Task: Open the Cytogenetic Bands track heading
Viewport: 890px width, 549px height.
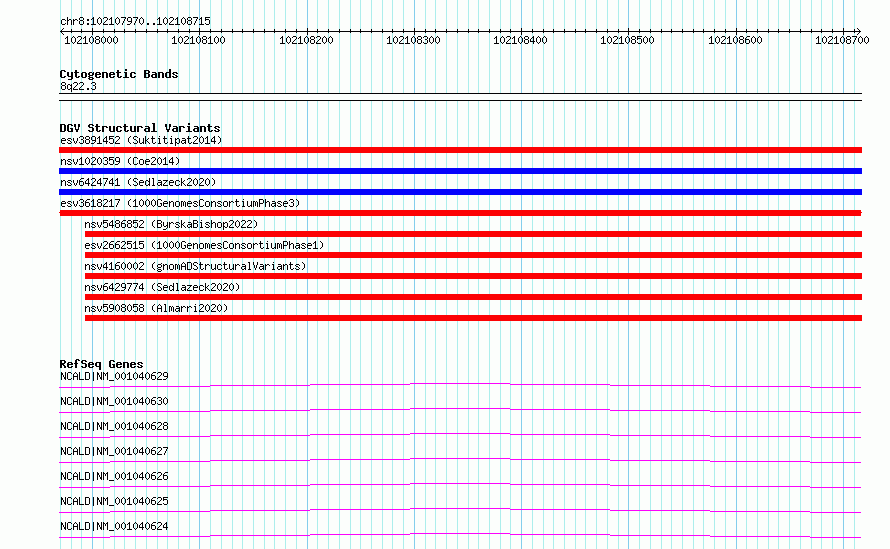Action: 119,74
